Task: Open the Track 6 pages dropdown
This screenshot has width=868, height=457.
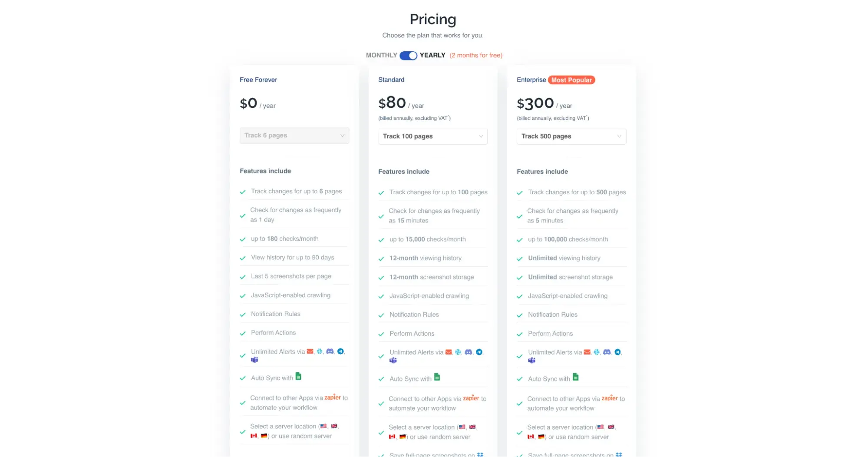Action: click(x=294, y=135)
